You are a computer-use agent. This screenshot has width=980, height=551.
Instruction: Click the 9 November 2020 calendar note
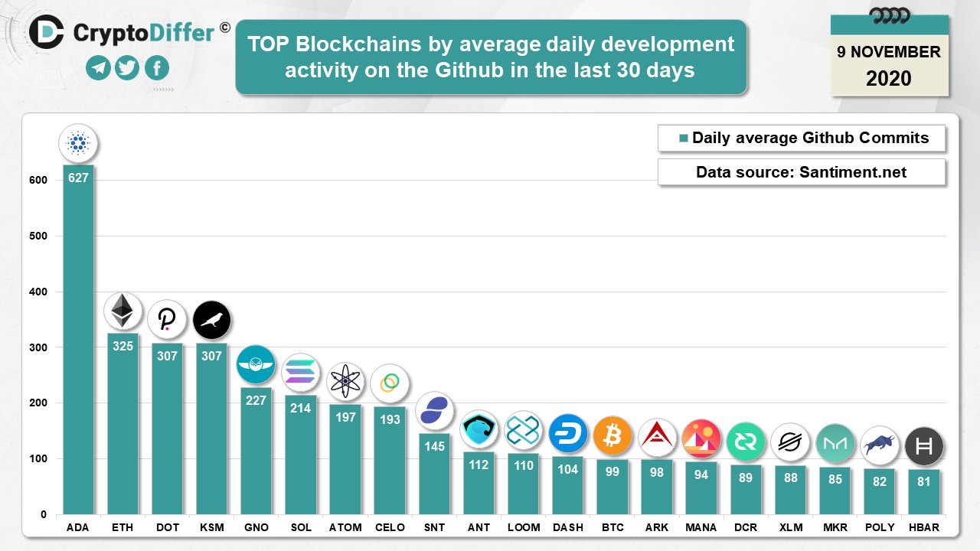[889, 55]
